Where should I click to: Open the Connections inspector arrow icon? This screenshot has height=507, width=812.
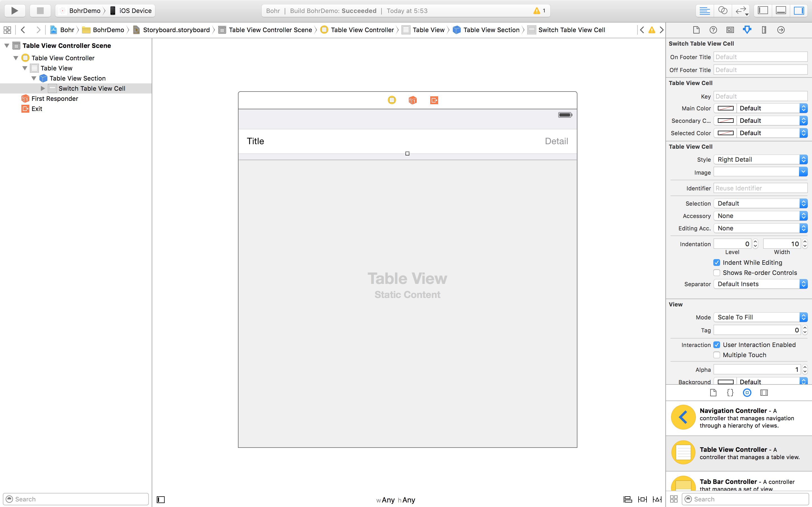pyautogui.click(x=781, y=30)
